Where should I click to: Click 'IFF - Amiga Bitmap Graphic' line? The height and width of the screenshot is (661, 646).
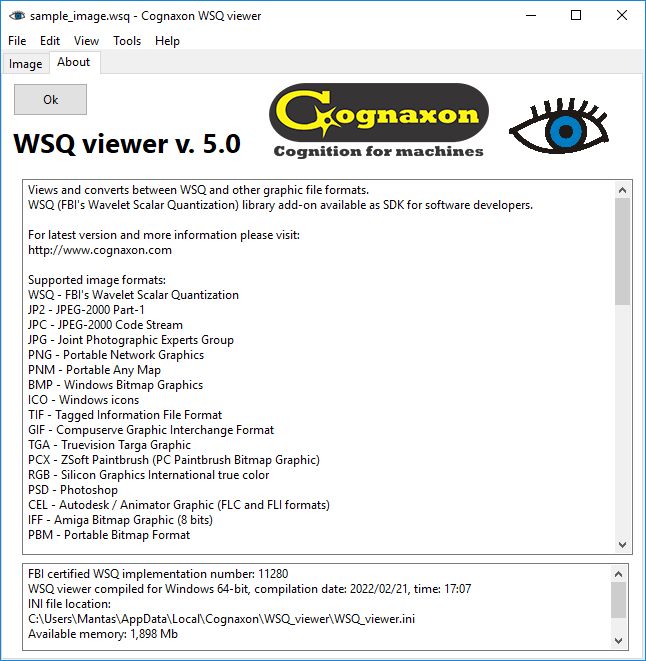120,520
